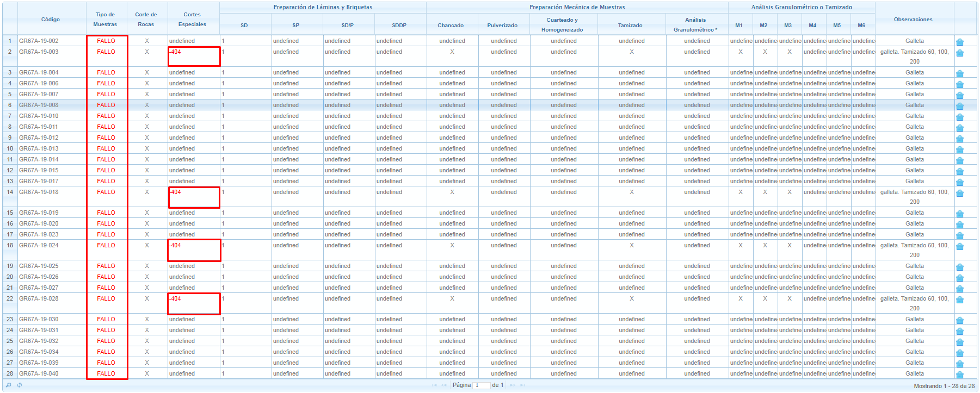Click the blue action icon for GR67A-19-026

960,278
